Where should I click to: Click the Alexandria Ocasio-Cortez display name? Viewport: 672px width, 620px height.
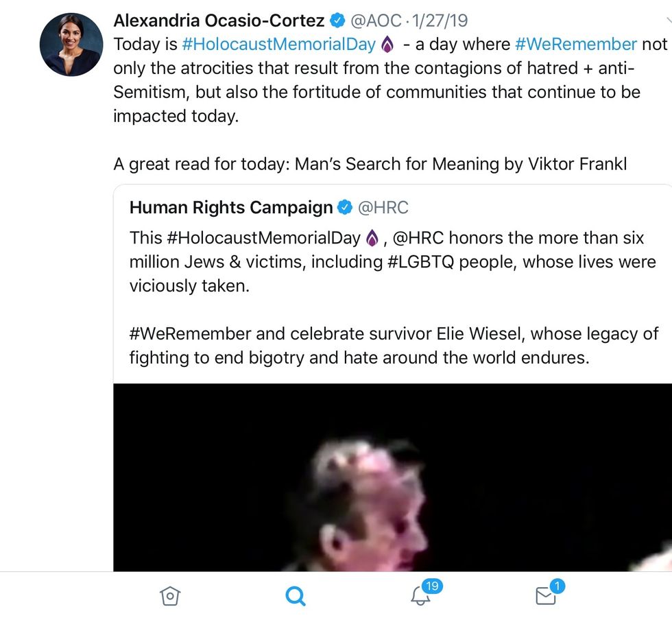[x=219, y=21]
